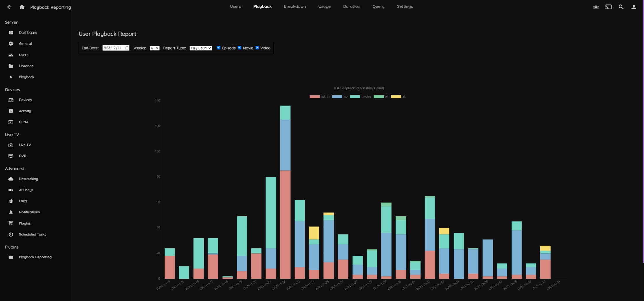Image resolution: width=644 pixels, height=301 pixels.
Task: Switch to the Duration tab
Action: tap(351, 6)
